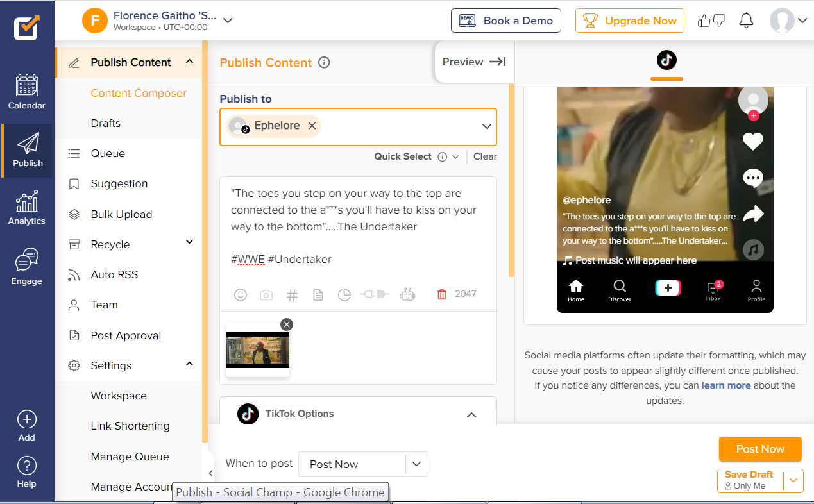Click the Quick Select info icon
Image resolution: width=814 pixels, height=504 pixels.
point(442,156)
